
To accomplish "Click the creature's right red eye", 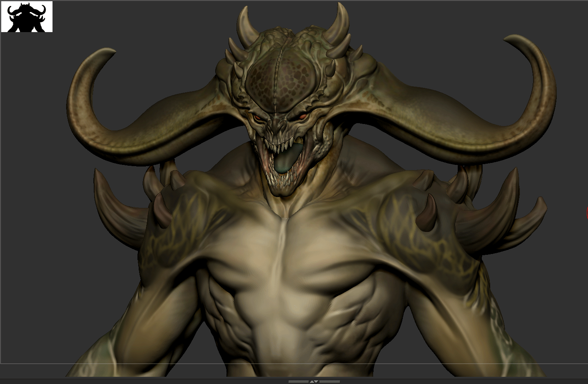I will pos(303,116).
